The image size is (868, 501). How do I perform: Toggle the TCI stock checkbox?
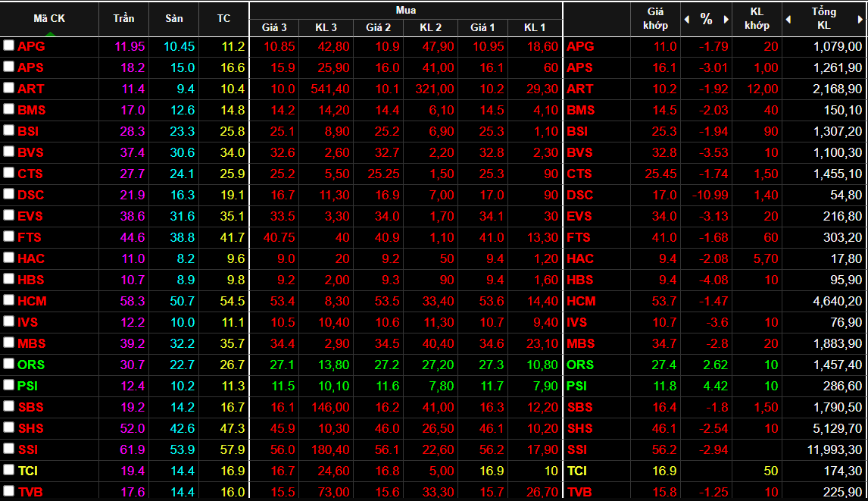pyautogui.click(x=8, y=470)
